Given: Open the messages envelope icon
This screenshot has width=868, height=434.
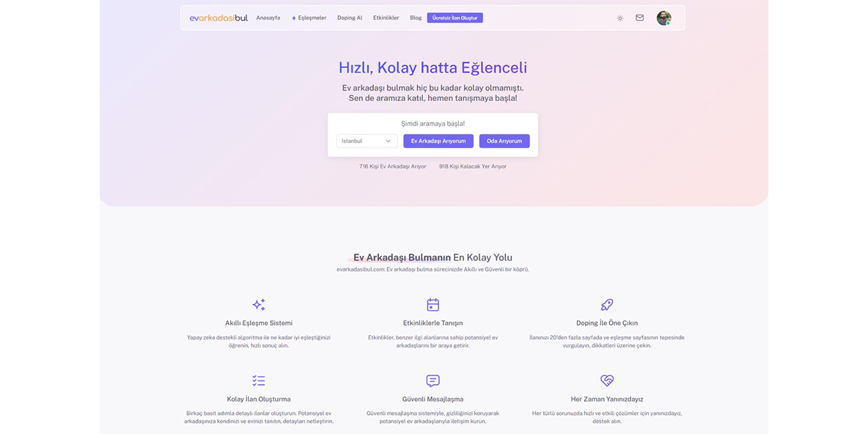Looking at the screenshot, I should (x=639, y=18).
